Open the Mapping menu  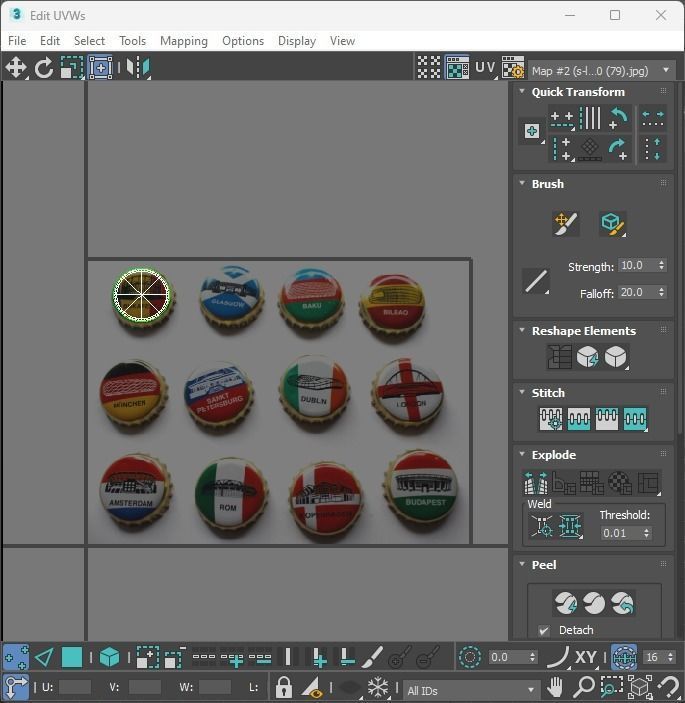tap(184, 41)
